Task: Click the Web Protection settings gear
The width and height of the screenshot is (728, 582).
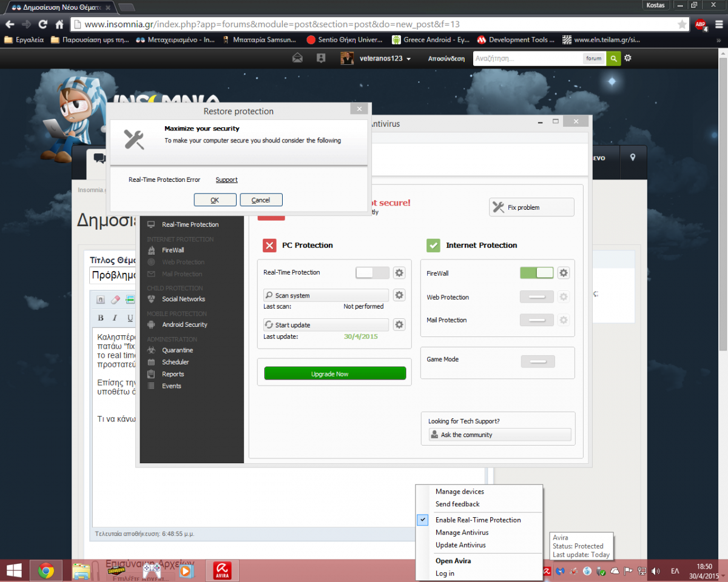Action: point(564,297)
